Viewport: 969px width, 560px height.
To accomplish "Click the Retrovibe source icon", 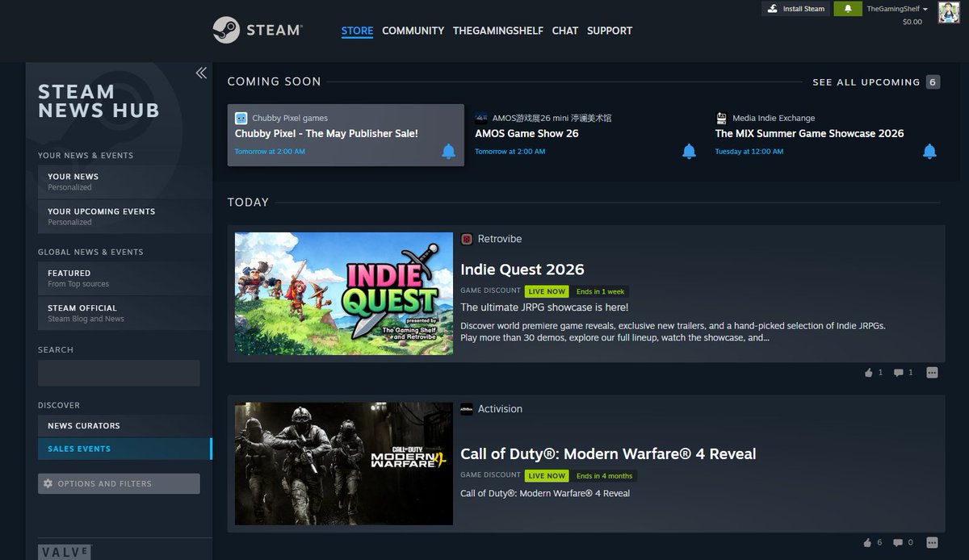I will [x=467, y=239].
